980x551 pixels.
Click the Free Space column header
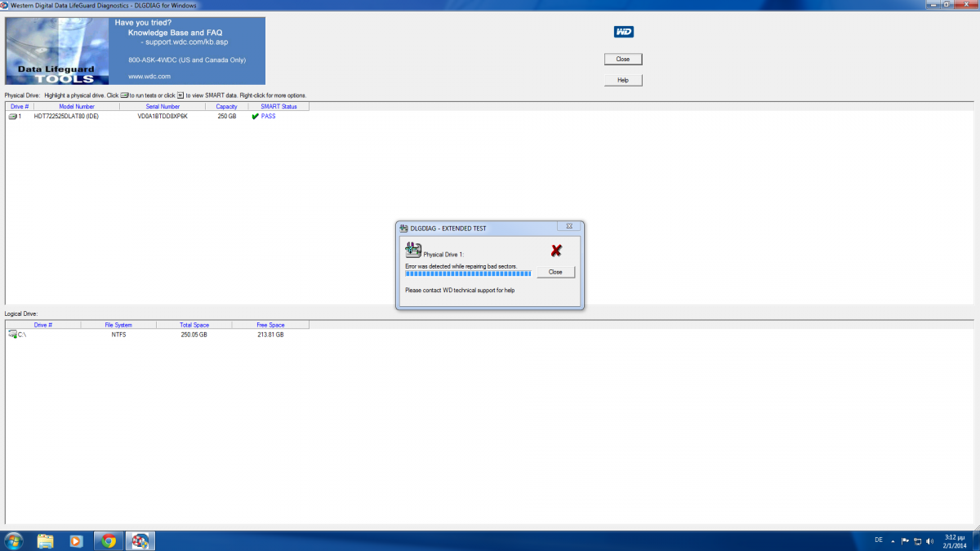point(270,325)
